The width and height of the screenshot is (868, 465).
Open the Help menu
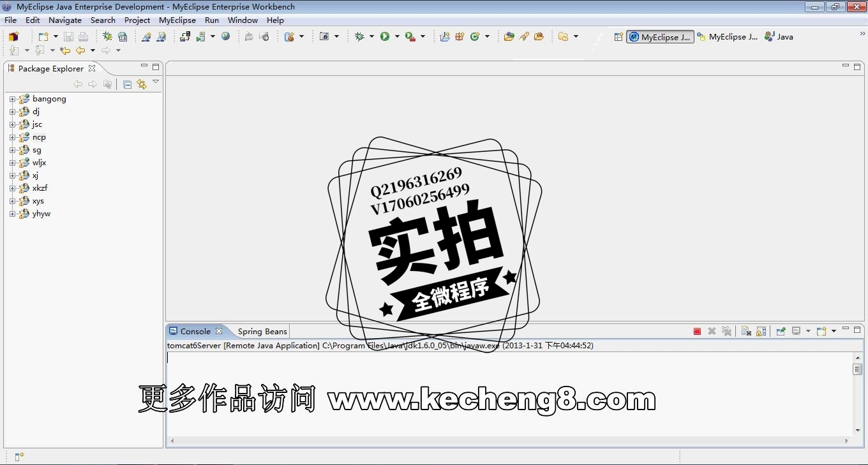click(x=275, y=20)
